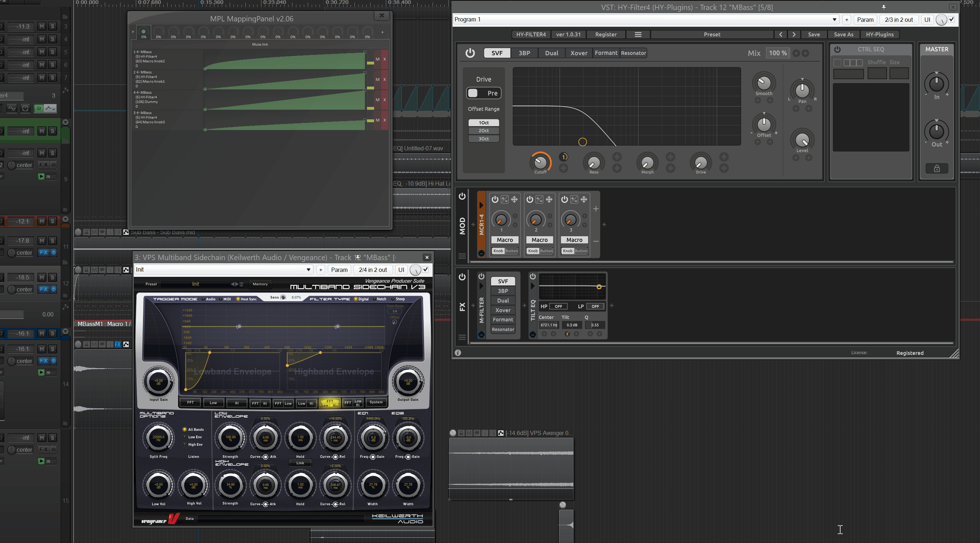Toggle the Drive Pre switch
The image size is (980, 543).
(484, 93)
